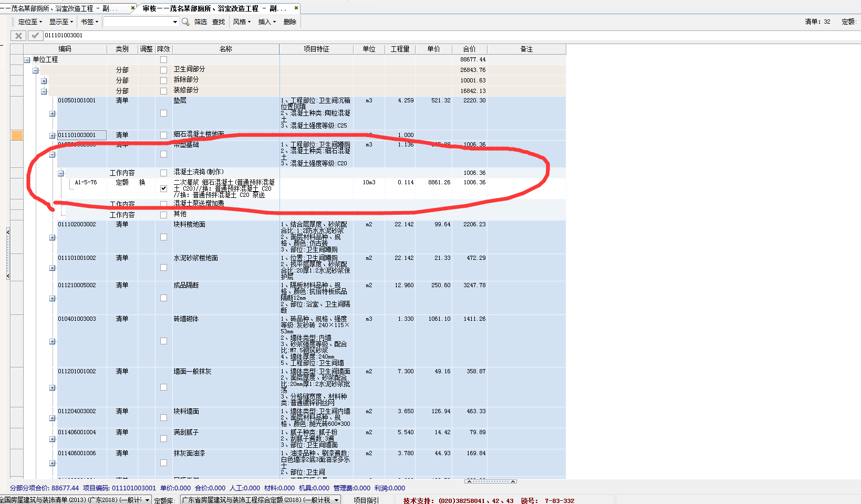This screenshot has height=504, width=861.
Task: Open the 清单 standard dropdown in status bar
Action: [x=147, y=500]
